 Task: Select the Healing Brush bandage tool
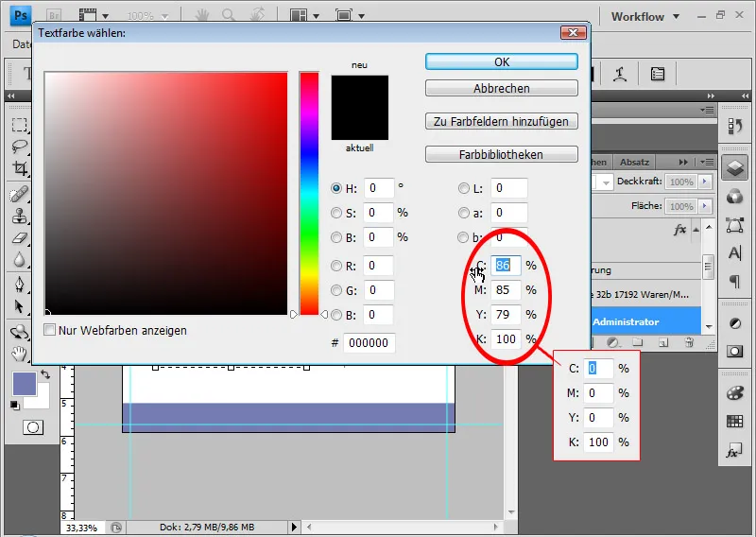19,195
